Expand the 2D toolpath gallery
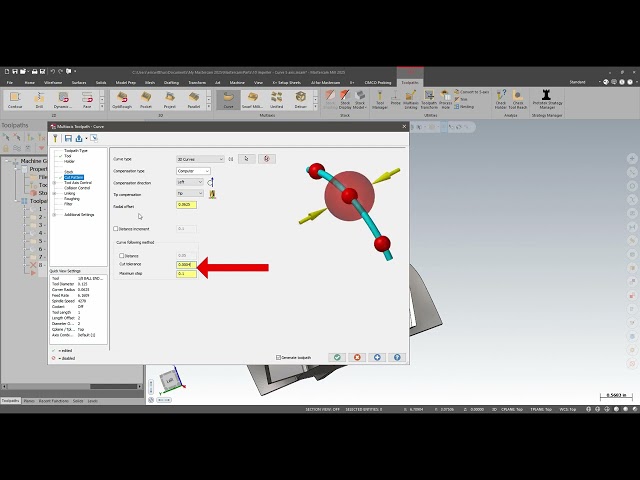 click(102, 107)
